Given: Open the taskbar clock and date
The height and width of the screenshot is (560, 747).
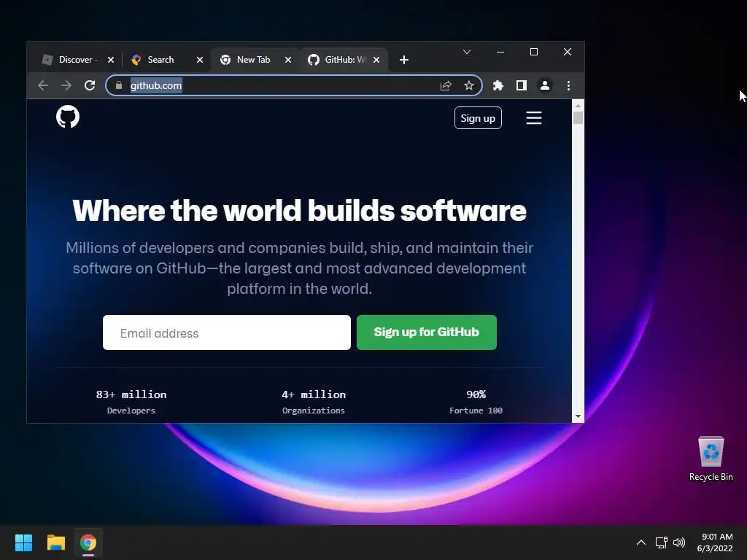Looking at the screenshot, I should pos(715,542).
